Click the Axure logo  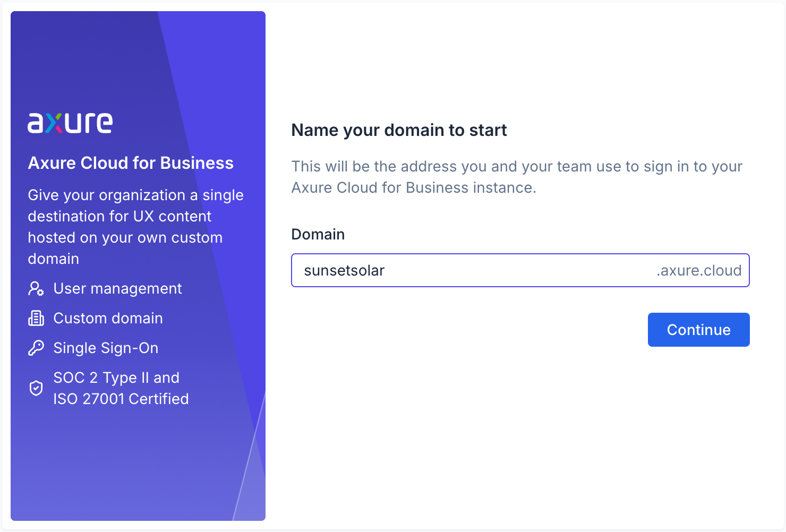pos(70,123)
